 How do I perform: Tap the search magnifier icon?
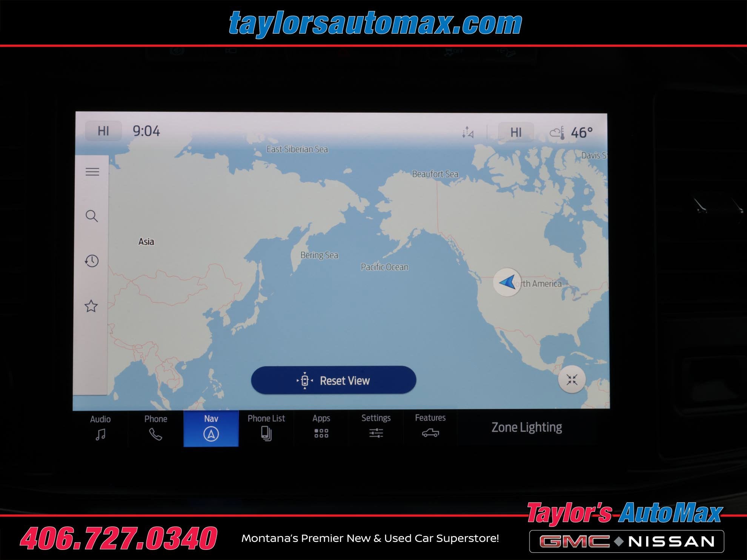pyautogui.click(x=92, y=216)
